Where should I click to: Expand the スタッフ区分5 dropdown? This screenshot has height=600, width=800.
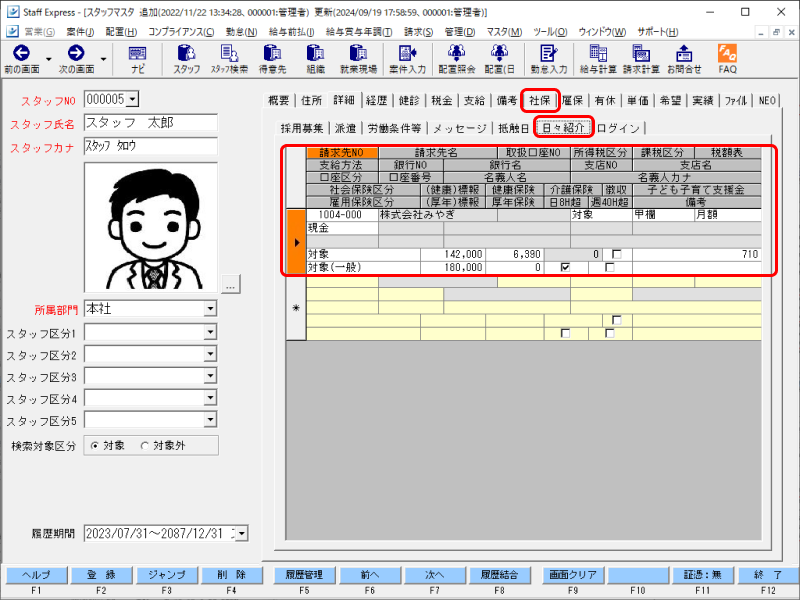click(210, 420)
